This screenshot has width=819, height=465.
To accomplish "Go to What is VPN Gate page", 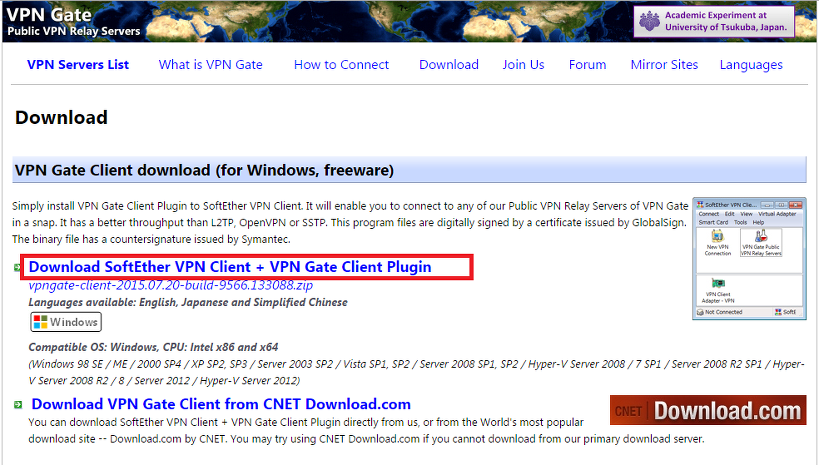I will click(210, 65).
